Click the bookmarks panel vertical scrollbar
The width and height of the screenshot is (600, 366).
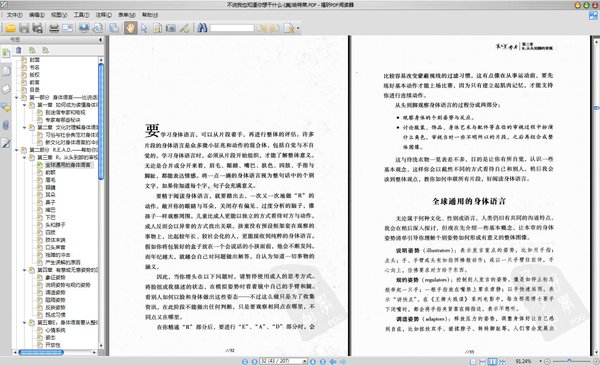click(x=101, y=121)
